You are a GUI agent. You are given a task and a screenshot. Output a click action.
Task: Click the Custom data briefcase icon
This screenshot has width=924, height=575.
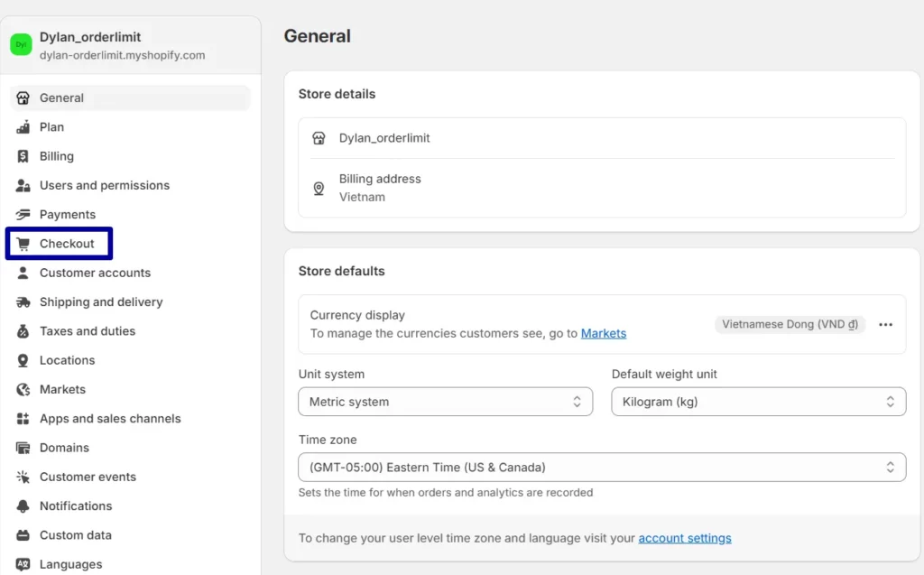23,535
